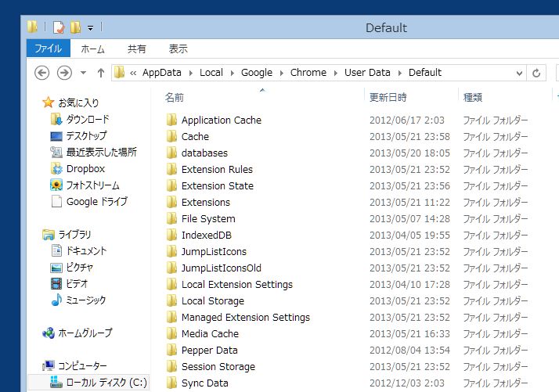
Task: Select the File System folder icon
Action: click(171, 218)
